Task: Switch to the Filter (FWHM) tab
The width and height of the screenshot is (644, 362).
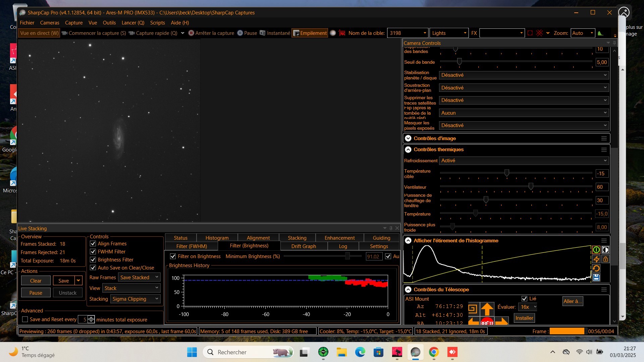Action: point(192,246)
